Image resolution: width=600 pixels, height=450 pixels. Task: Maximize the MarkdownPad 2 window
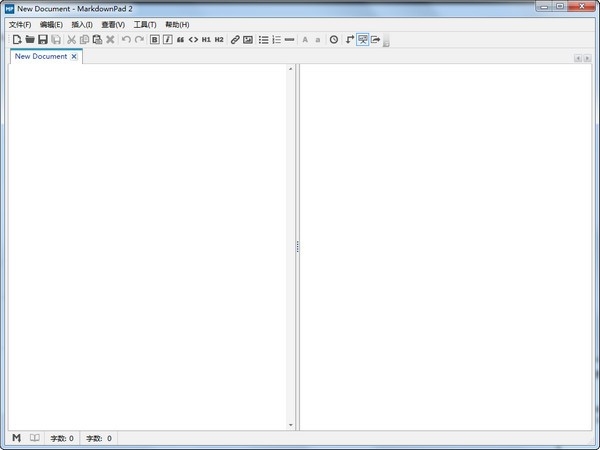click(559, 7)
